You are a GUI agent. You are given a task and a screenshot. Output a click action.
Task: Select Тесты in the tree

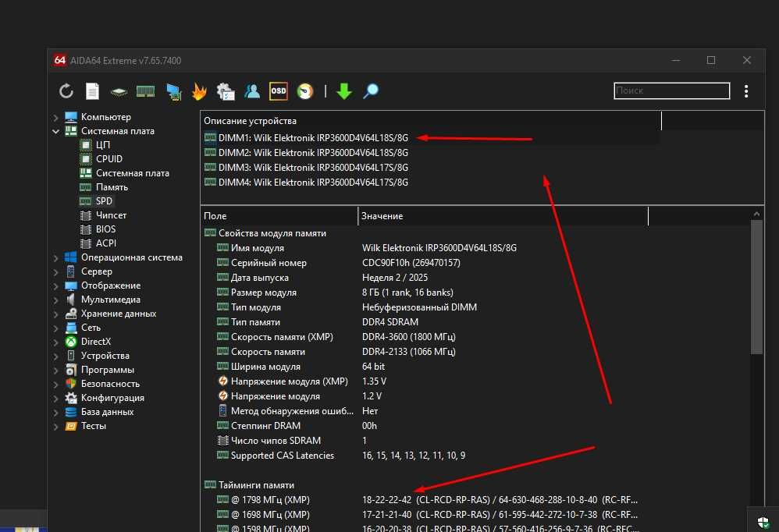pyautogui.click(x=94, y=426)
